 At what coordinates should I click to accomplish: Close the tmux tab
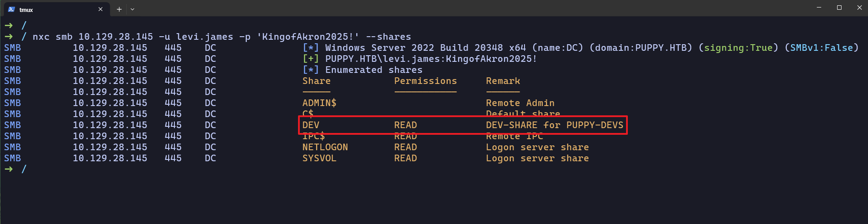(101, 9)
